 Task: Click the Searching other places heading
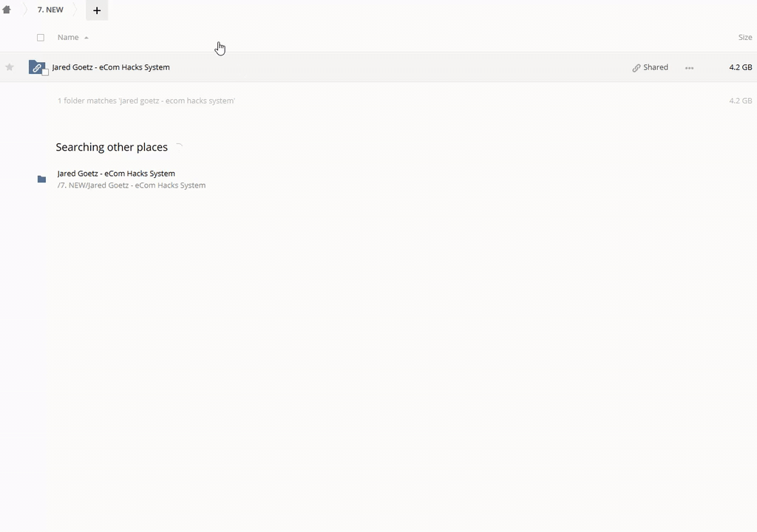tap(112, 147)
